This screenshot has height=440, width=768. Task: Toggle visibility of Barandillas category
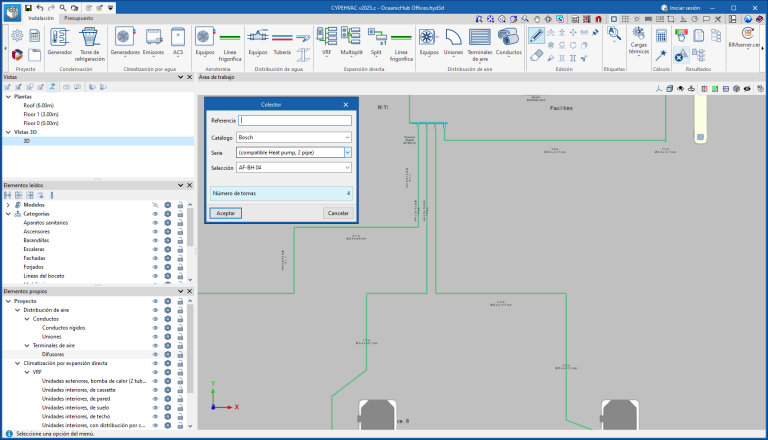tap(155, 240)
